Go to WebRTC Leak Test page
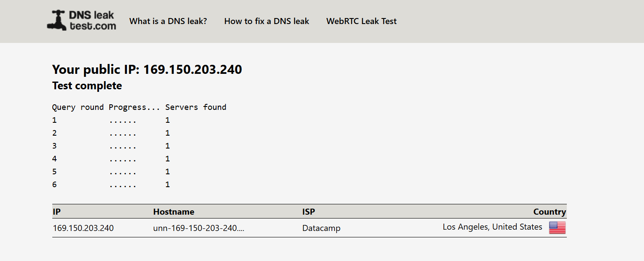This screenshot has height=261, width=644. [x=361, y=21]
